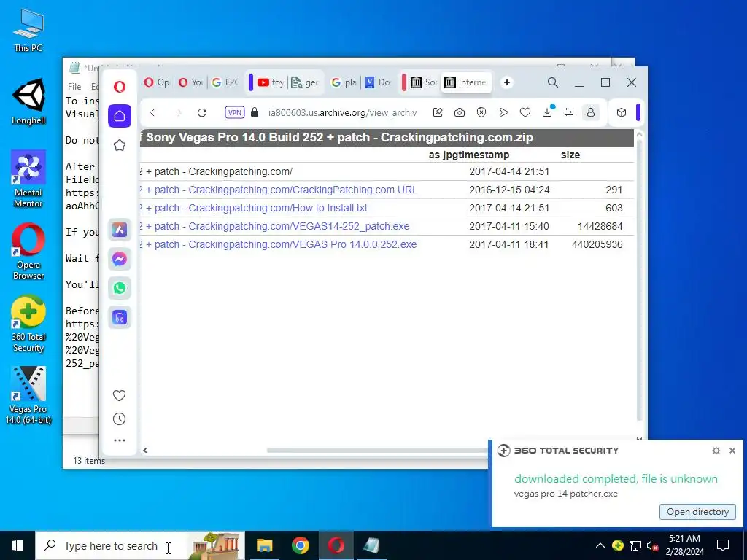
Task: Add page to bookmarks heart icon
Action: pyautogui.click(x=525, y=112)
